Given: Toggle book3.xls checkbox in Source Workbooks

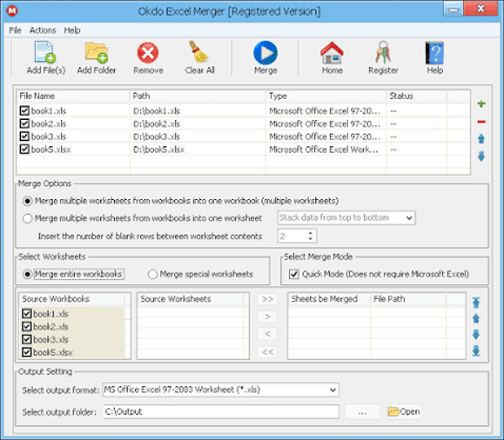Looking at the screenshot, I should (27, 339).
